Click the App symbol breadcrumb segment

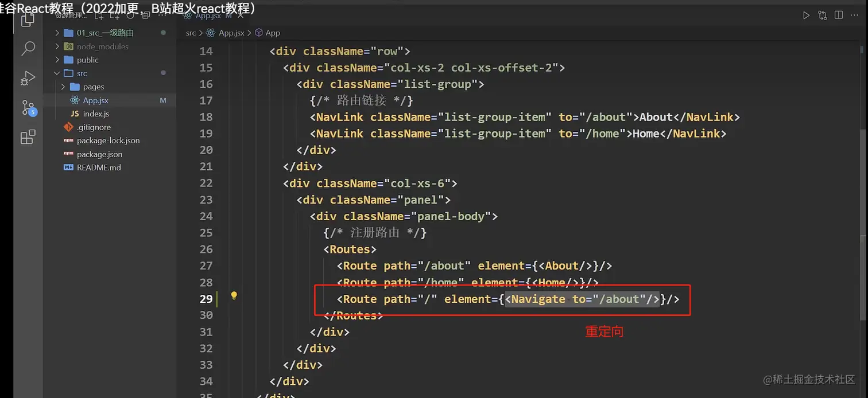[273, 33]
